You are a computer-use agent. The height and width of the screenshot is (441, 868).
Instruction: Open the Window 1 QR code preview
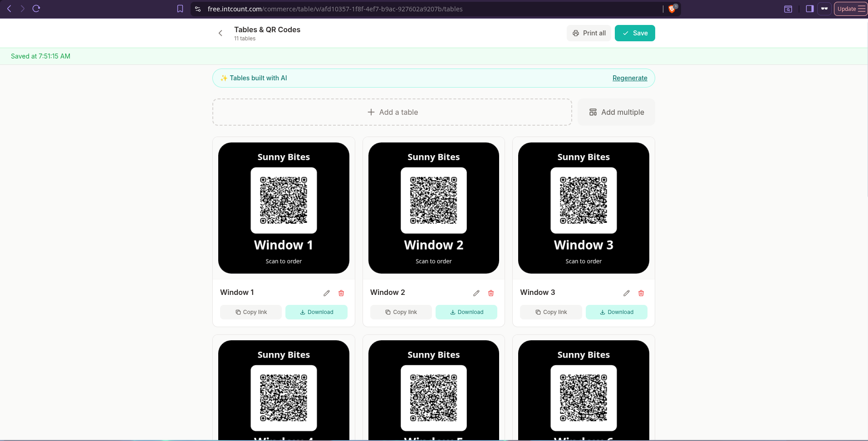pyautogui.click(x=284, y=208)
